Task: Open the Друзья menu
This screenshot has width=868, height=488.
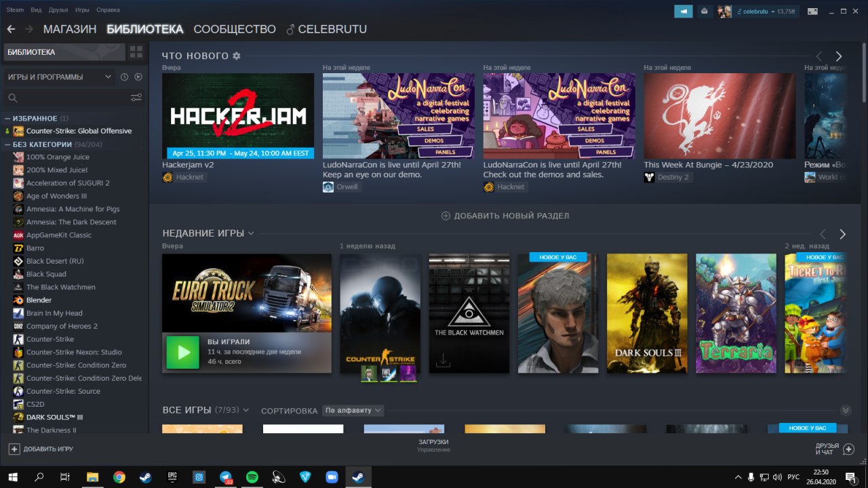Action: [58, 10]
